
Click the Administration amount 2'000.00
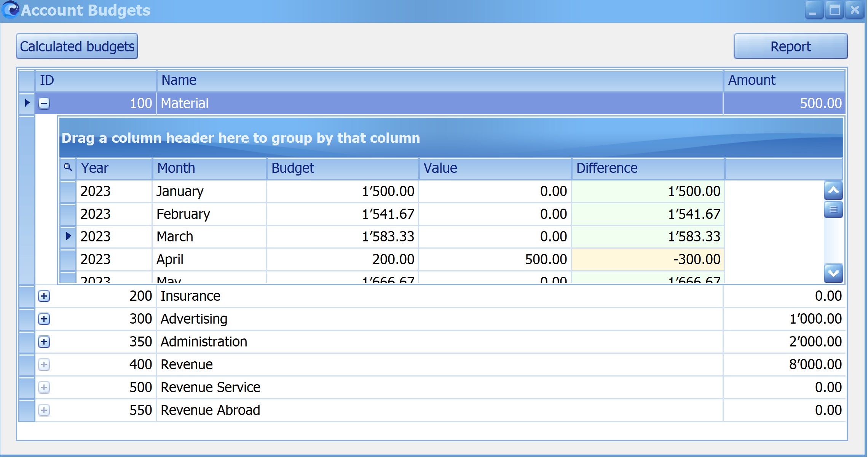tap(784, 342)
